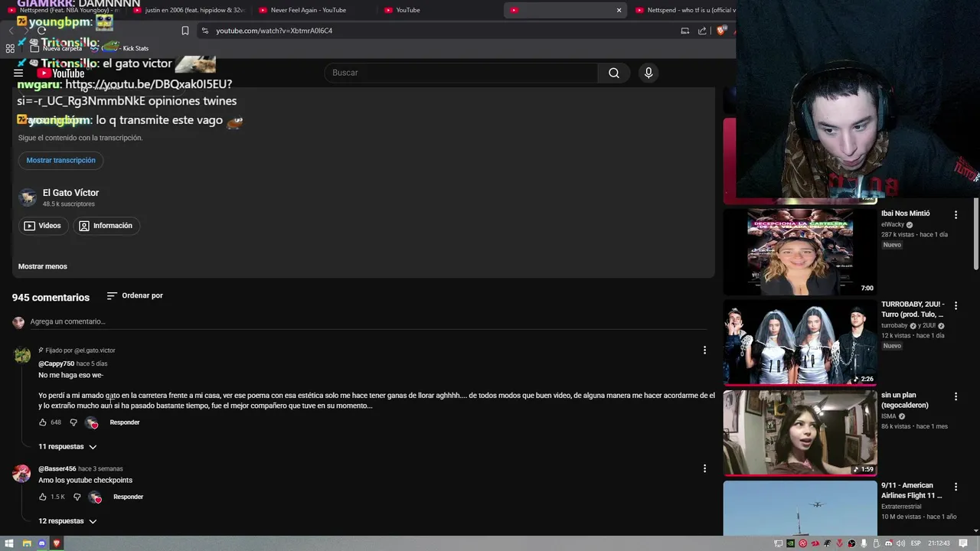Click ESP language indicator in tray
980x551 pixels.
[x=916, y=543]
